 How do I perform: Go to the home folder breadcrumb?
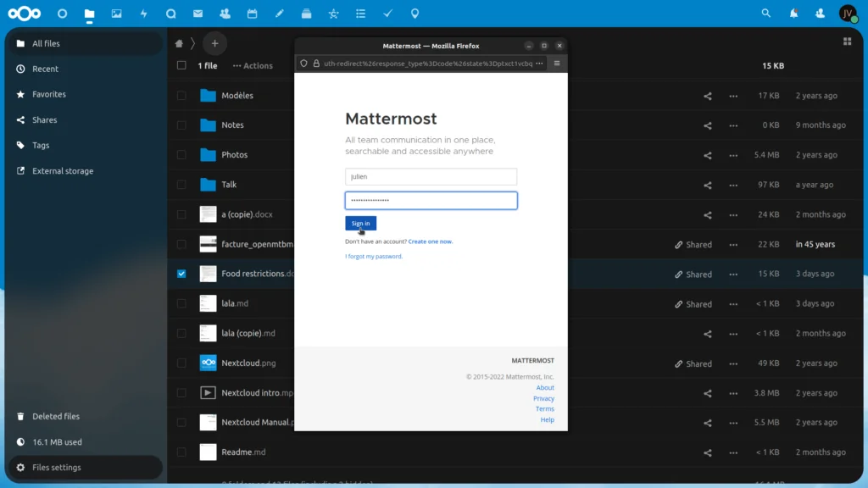click(x=179, y=43)
